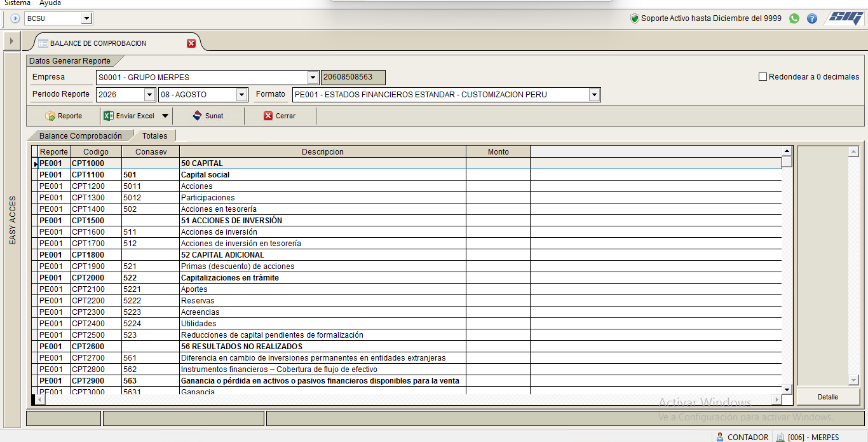The width and height of the screenshot is (868, 442).
Task: Expand the Empresa dropdown
Action: tap(313, 78)
